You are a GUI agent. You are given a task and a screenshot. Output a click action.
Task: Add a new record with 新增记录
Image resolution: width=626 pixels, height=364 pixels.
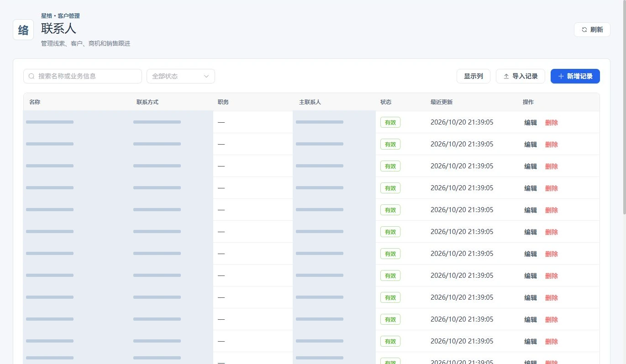click(575, 76)
